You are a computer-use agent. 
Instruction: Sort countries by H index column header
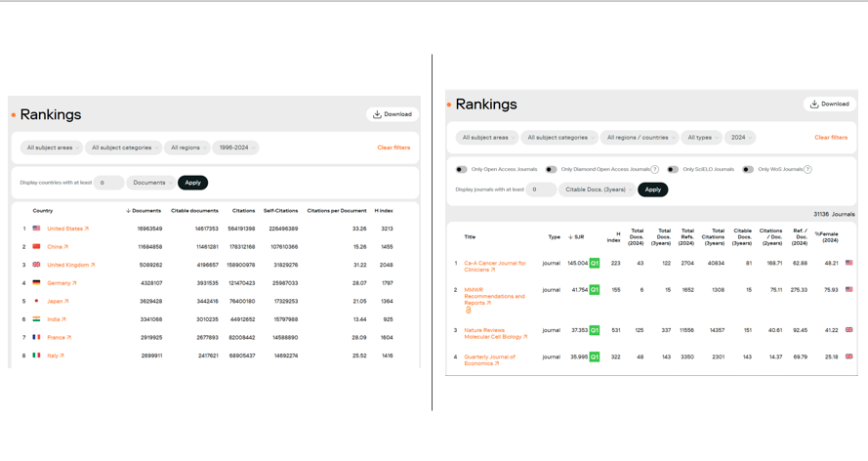384,211
